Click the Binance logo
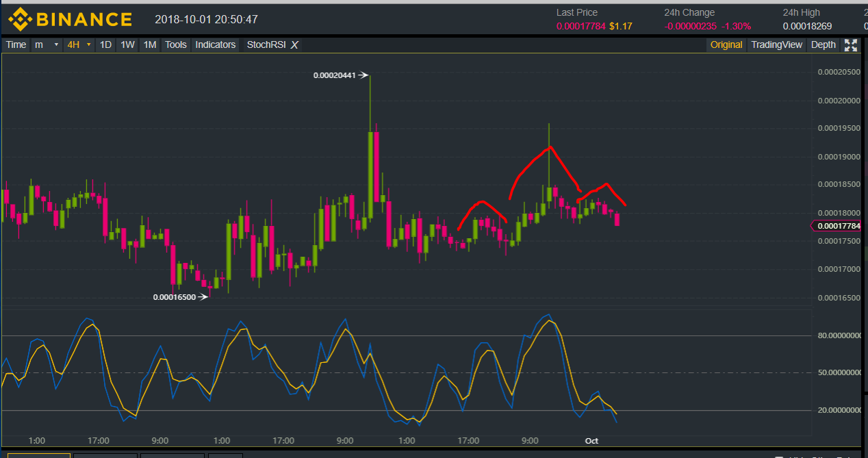The height and width of the screenshot is (458, 868). tap(70, 19)
